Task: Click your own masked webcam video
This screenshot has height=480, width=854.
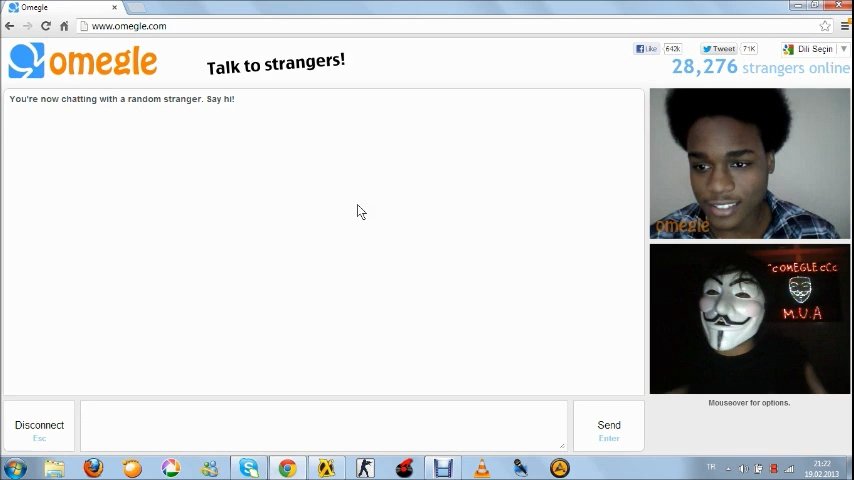Action: click(750, 319)
